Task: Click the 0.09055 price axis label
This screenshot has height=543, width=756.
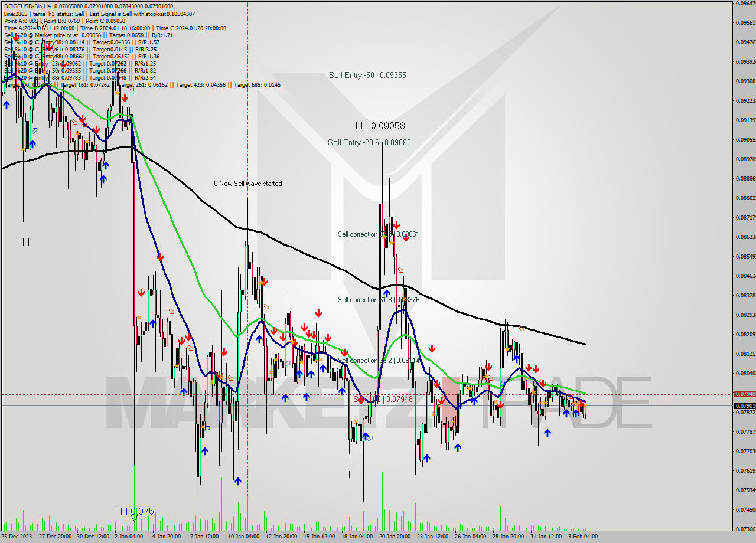Action: (x=745, y=139)
